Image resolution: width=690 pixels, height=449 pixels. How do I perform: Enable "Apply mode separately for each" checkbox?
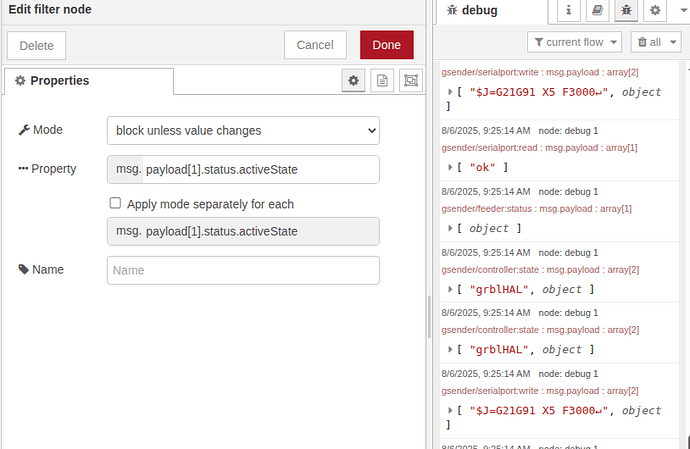tap(116, 203)
